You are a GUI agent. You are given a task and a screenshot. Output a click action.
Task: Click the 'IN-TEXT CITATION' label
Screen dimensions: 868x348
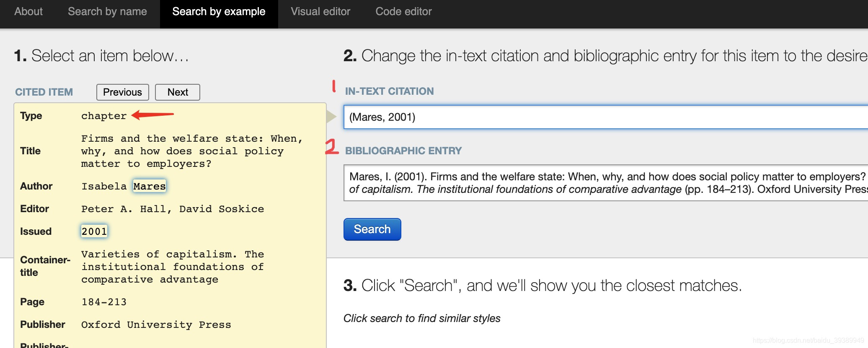(x=389, y=91)
